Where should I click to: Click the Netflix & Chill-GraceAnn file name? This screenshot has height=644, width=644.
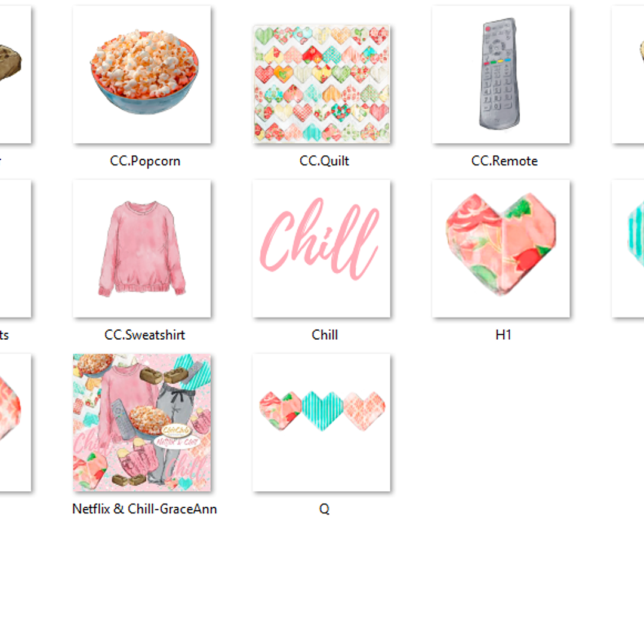[144, 509]
